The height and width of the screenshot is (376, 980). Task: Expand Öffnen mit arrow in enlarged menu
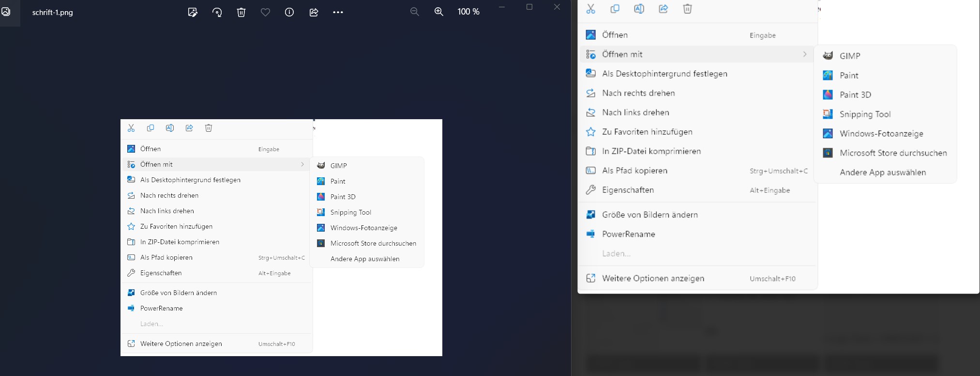(805, 54)
